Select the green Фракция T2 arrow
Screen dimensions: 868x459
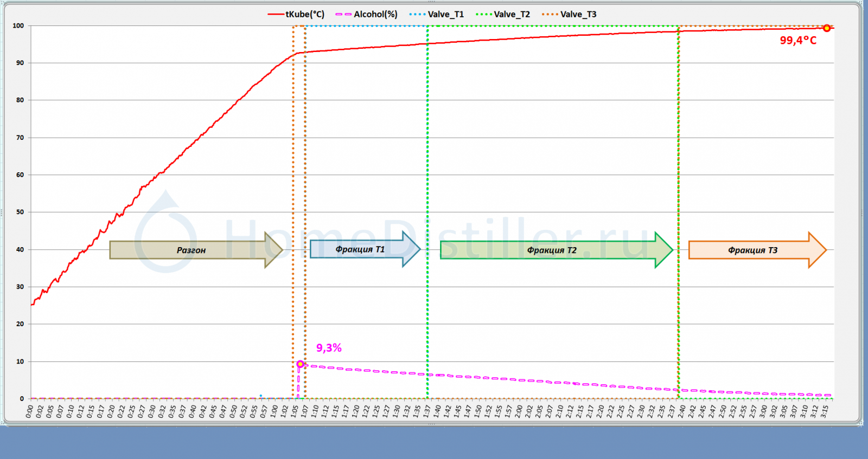tap(552, 250)
